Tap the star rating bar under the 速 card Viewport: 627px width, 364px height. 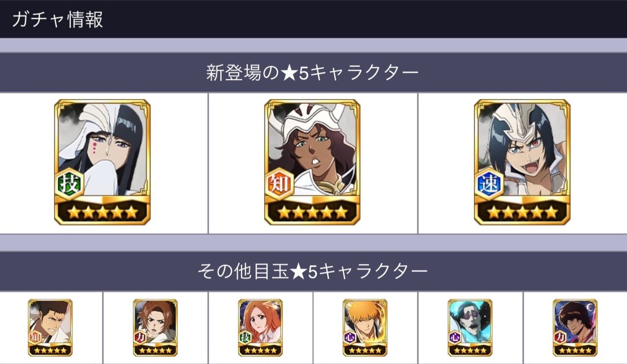[x=522, y=212]
